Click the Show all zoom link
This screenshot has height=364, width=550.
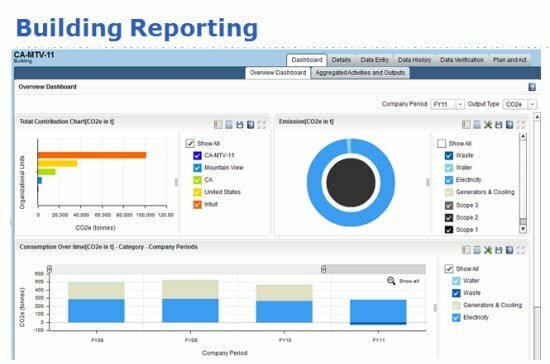(409, 281)
